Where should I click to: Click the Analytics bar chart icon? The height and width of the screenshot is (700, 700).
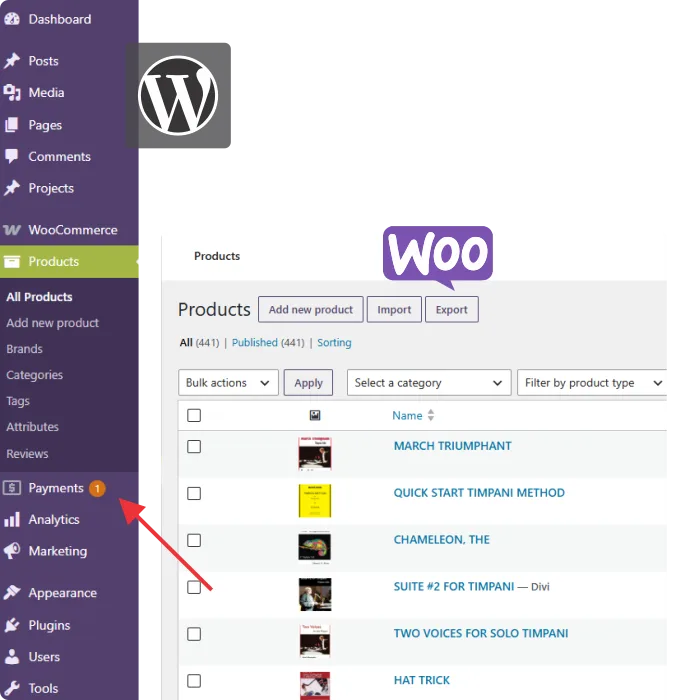click(x=12, y=519)
